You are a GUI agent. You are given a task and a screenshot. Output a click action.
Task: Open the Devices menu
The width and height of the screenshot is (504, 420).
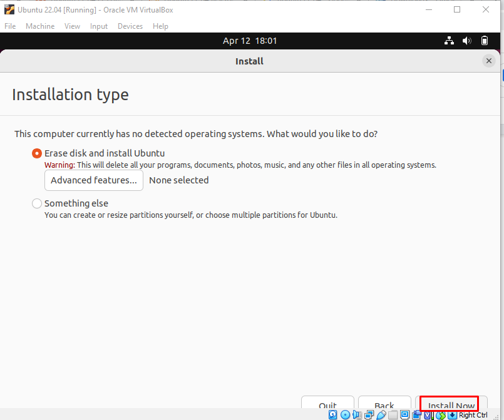pos(130,26)
